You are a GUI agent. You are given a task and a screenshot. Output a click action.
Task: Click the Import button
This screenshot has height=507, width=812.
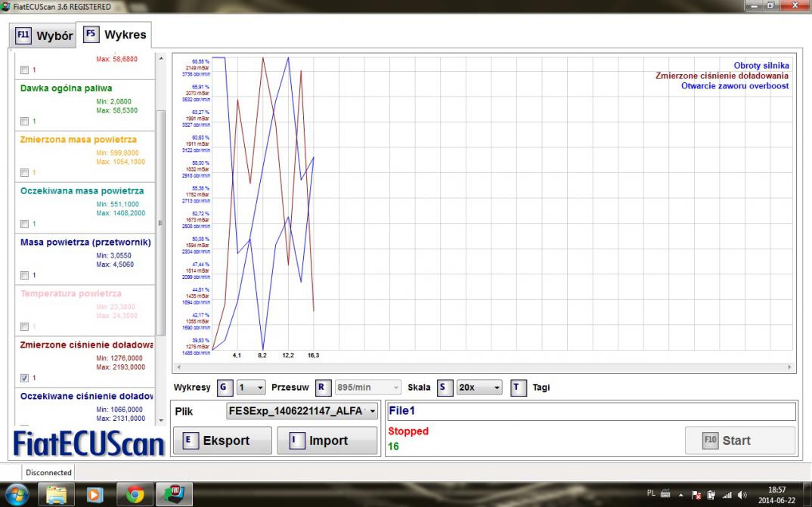pos(327,441)
